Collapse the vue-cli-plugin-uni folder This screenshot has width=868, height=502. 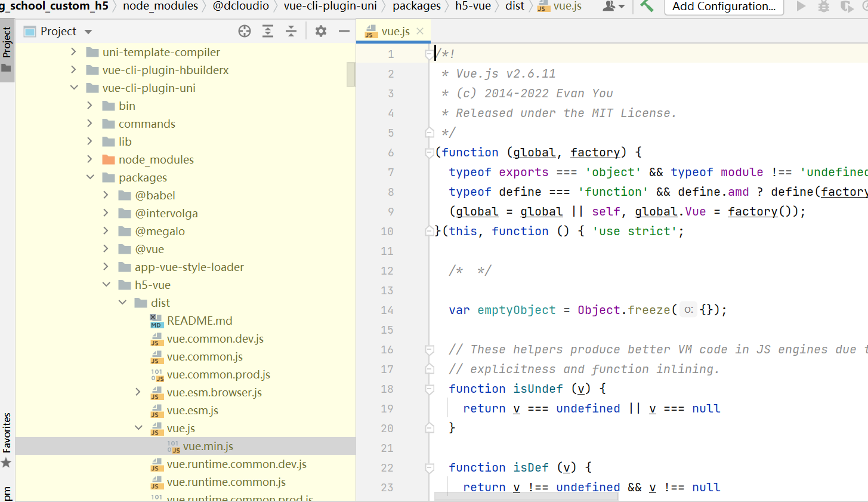pyautogui.click(x=73, y=88)
